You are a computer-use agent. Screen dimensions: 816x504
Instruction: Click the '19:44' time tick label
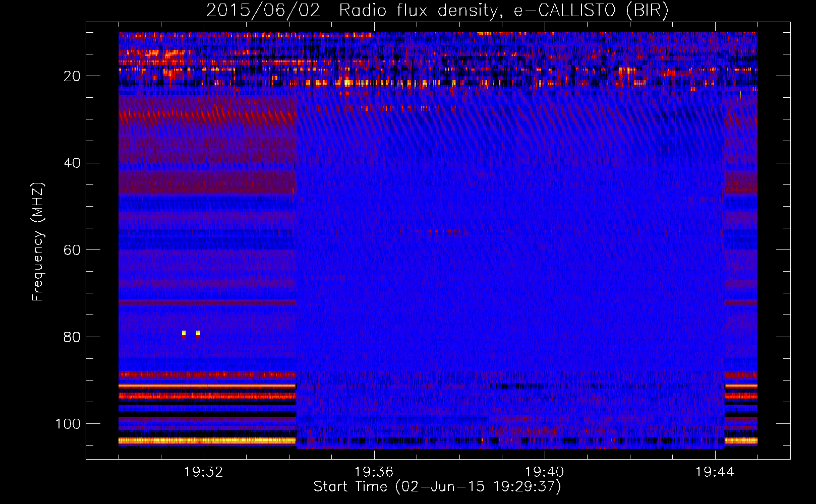tap(715, 472)
